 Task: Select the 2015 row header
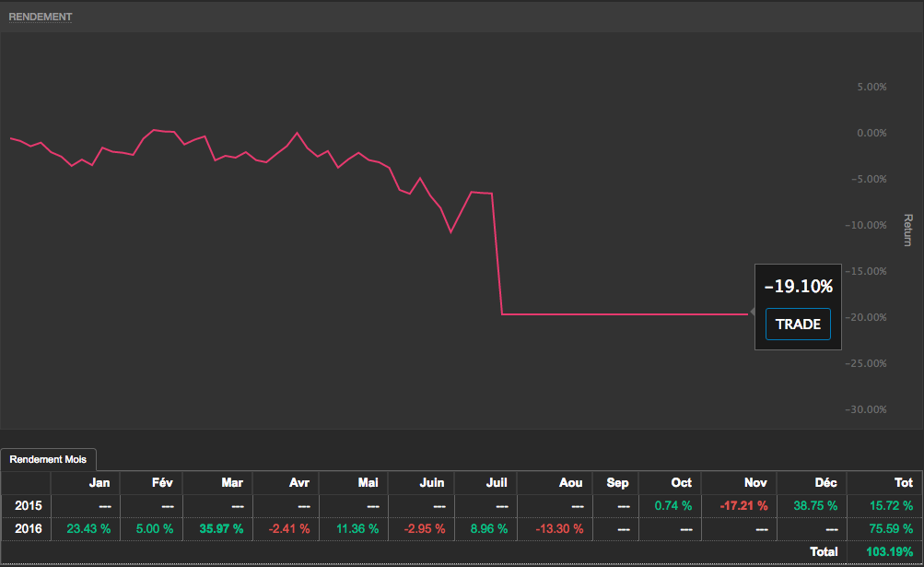coord(28,505)
